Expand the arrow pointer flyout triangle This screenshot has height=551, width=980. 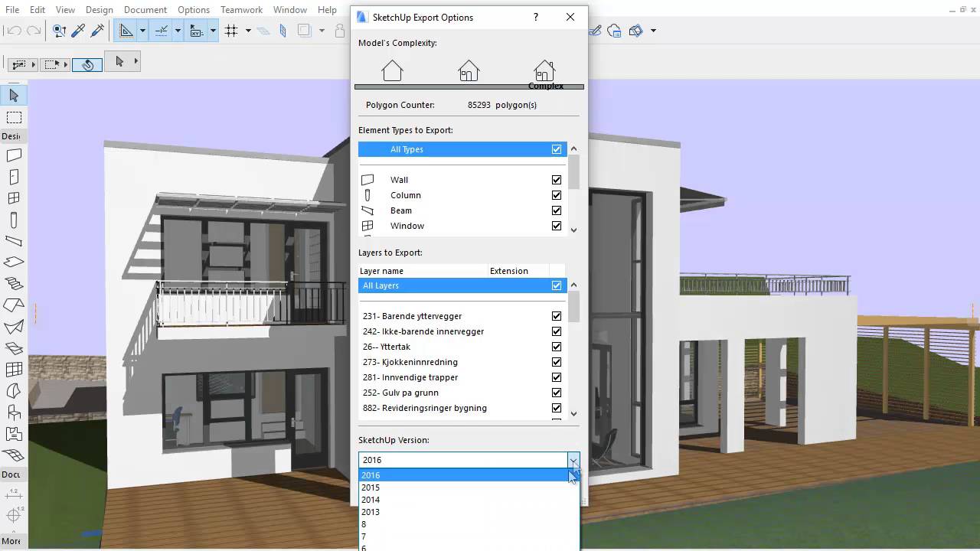[x=136, y=61]
